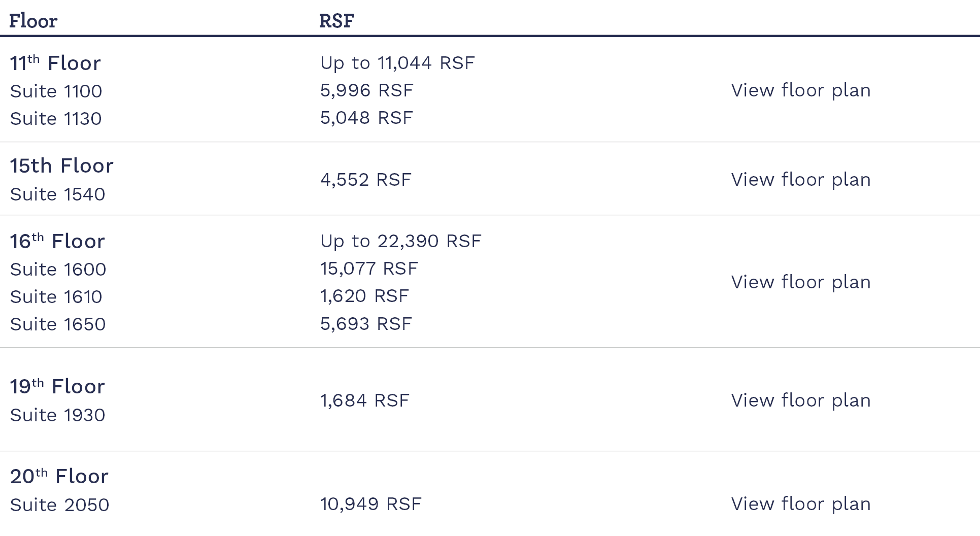Open the 15th Floor plan link
This screenshot has width=980, height=536.
800,180
